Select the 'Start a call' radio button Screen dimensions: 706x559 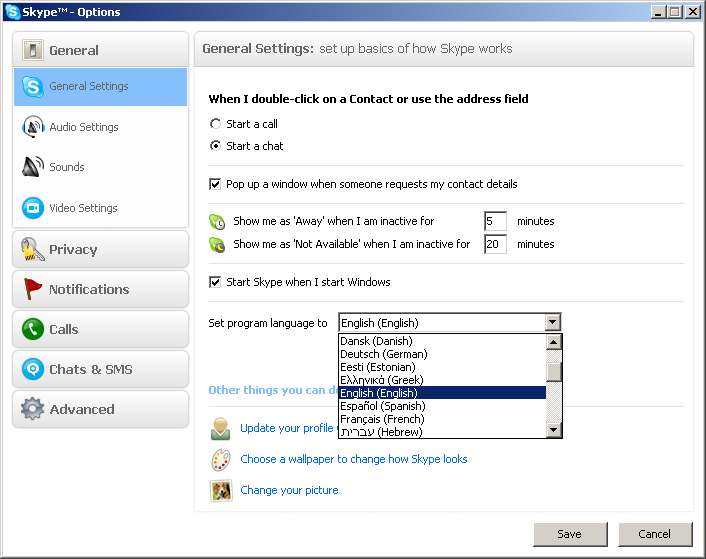tap(215, 124)
